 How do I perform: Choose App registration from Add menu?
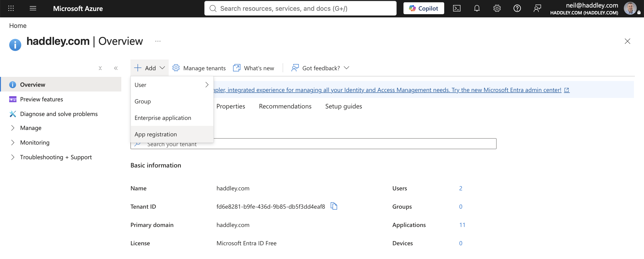tap(172, 134)
